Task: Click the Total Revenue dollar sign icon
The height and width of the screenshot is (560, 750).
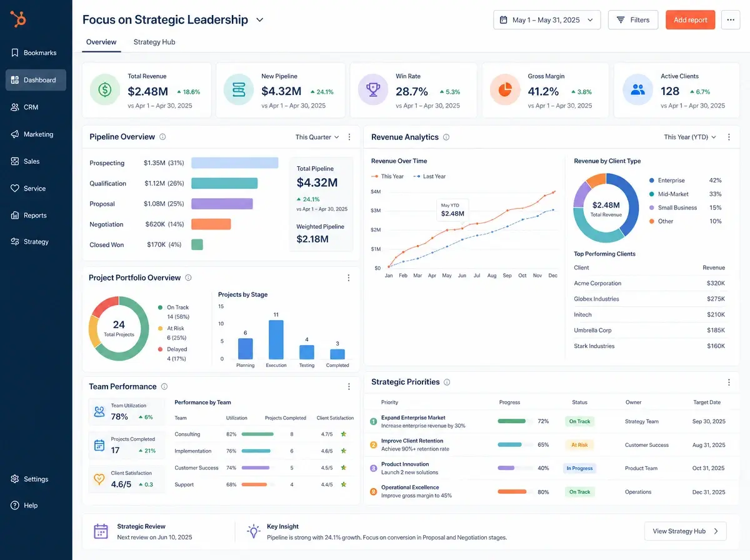Action: tap(105, 90)
